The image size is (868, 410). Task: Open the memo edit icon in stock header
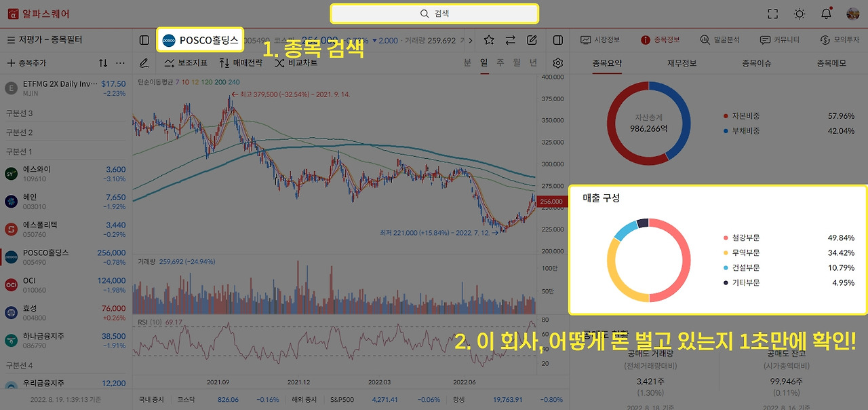[x=532, y=40]
